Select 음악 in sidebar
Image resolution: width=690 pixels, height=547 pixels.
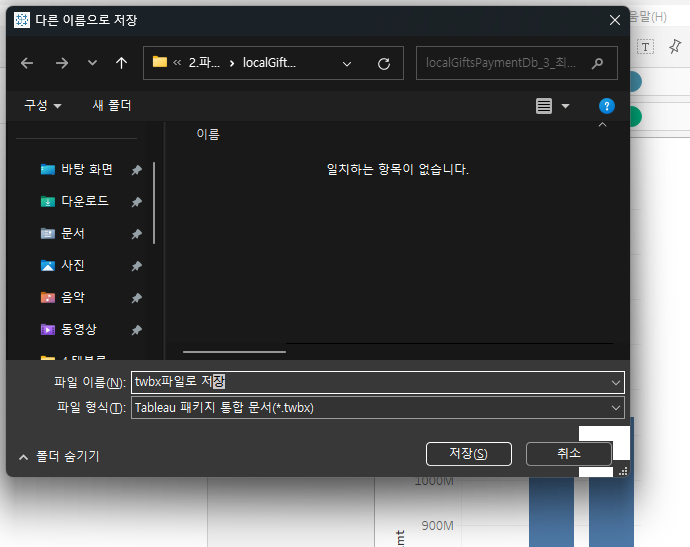[x=62, y=297]
